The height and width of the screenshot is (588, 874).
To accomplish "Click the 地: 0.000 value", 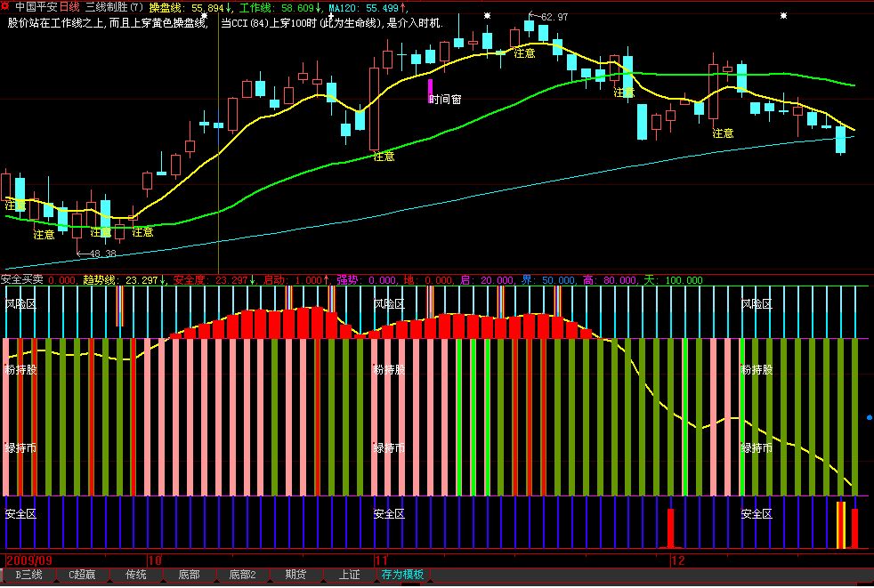I will [428, 280].
